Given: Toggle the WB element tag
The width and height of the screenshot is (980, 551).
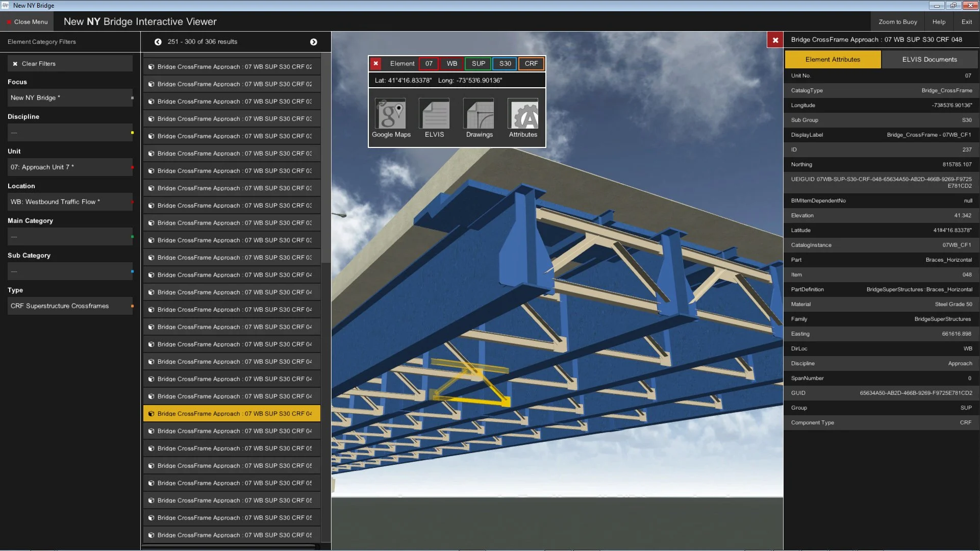Looking at the screenshot, I should [451, 64].
